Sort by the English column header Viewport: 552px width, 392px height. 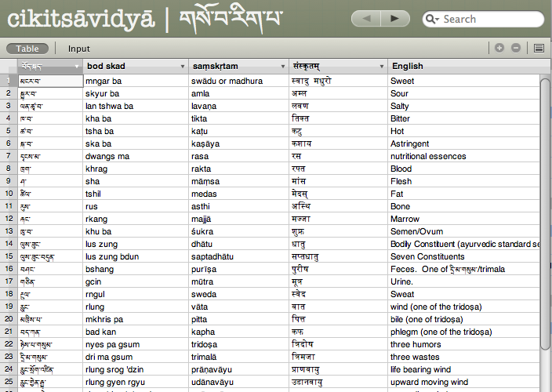click(464, 66)
